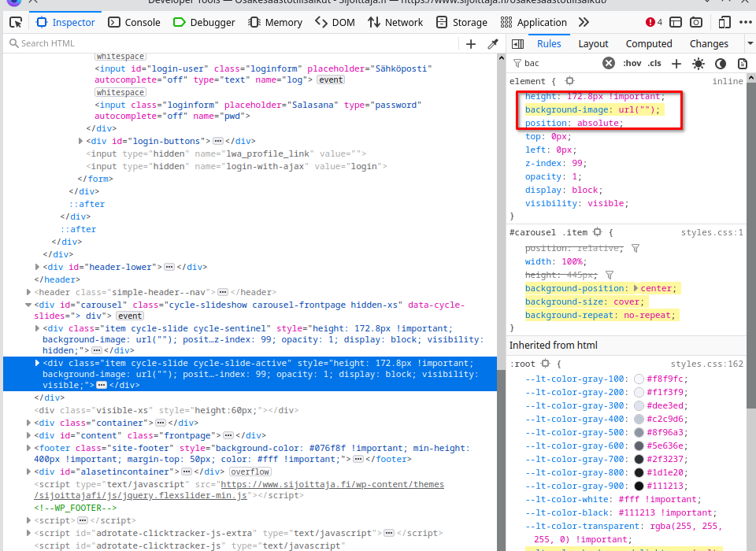756x551 pixels.
Task: Toggle print media simulation icon
Action: pyautogui.click(x=743, y=64)
